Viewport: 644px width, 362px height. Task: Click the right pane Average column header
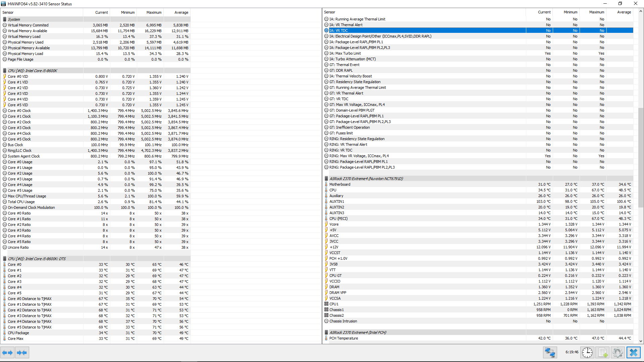click(624, 12)
